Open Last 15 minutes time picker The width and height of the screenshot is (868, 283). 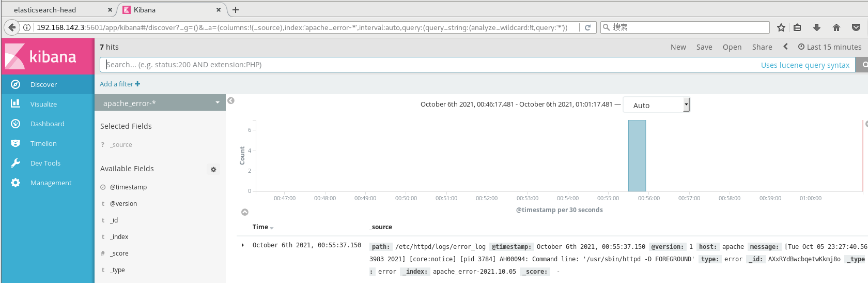[x=830, y=47]
